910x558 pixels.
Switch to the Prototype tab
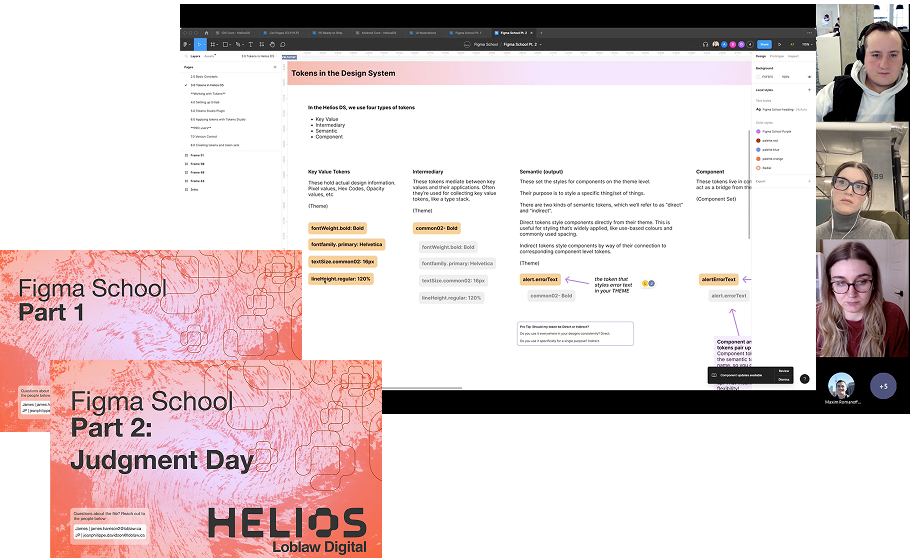(777, 56)
